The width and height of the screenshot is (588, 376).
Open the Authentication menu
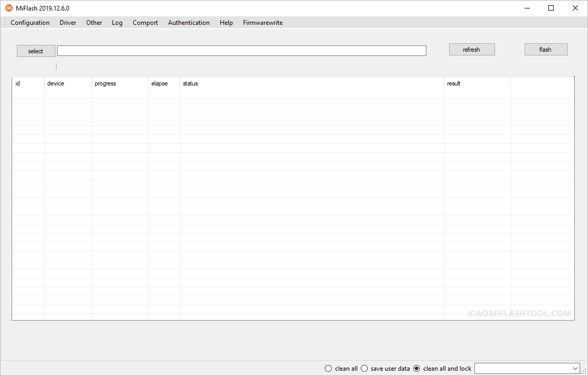pyautogui.click(x=189, y=23)
